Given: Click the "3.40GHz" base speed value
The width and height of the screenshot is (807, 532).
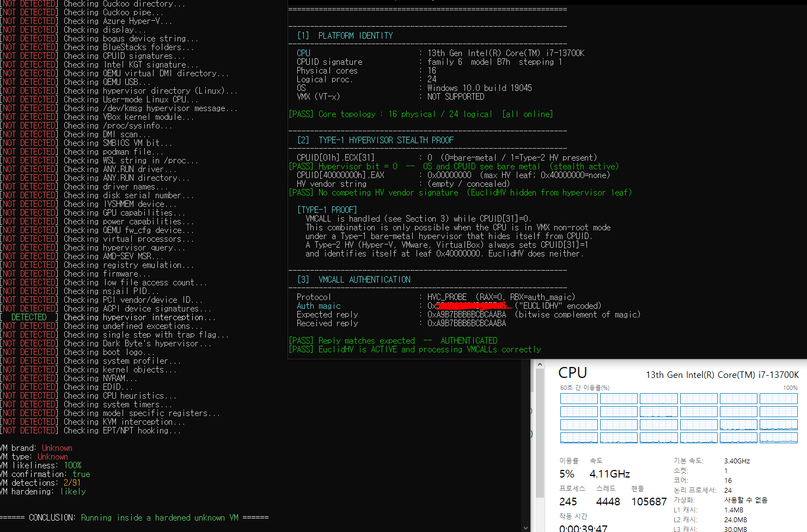Looking at the screenshot, I should [737, 461].
